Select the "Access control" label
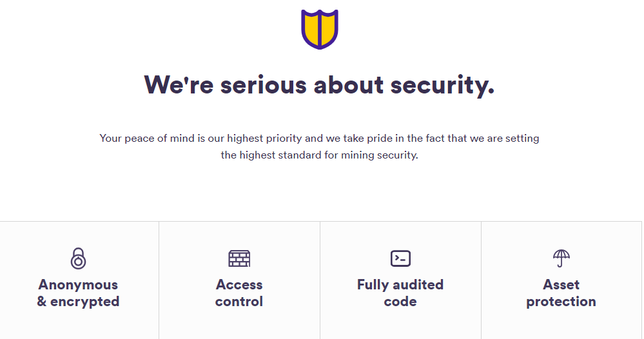Image resolution: width=644 pixels, height=339 pixels. [x=239, y=293]
